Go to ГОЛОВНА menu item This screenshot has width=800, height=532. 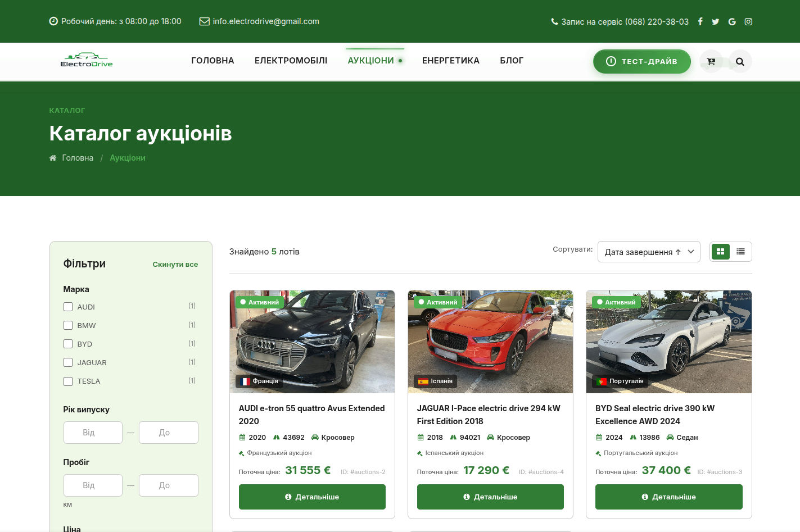point(213,61)
